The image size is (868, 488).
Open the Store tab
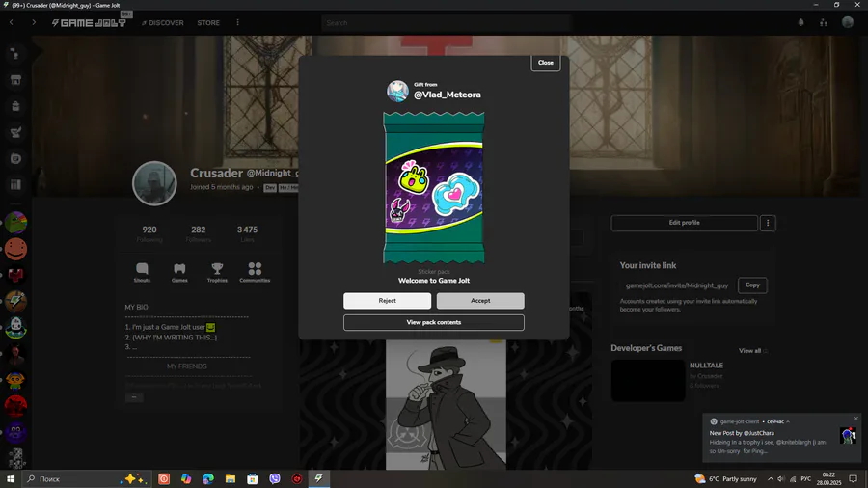point(208,23)
